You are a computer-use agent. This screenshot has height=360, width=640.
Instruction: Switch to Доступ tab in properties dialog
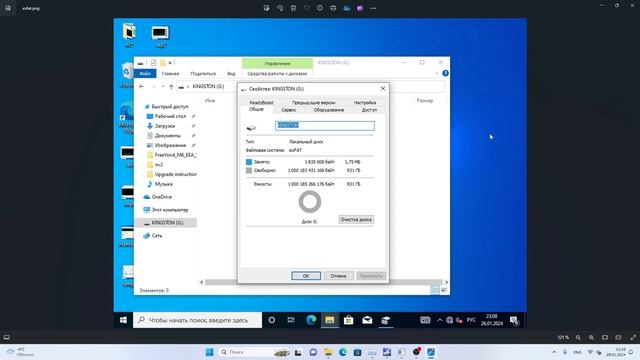369,110
